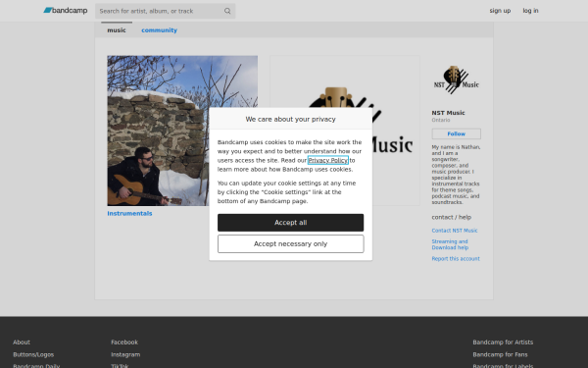Open the Instagram footer link
The width and height of the screenshot is (588, 368).
[x=125, y=354]
